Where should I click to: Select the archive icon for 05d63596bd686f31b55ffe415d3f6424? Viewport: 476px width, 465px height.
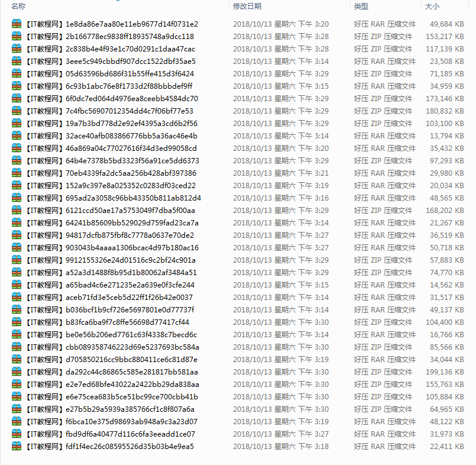coord(16,74)
